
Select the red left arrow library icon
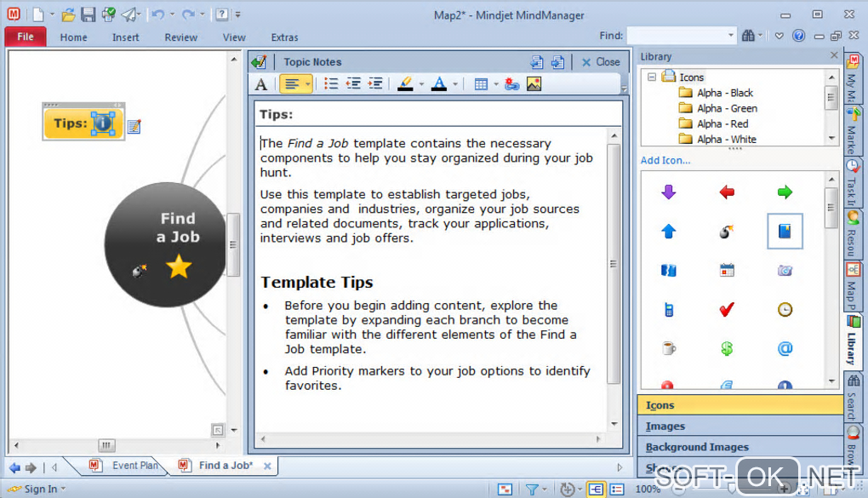pos(727,192)
